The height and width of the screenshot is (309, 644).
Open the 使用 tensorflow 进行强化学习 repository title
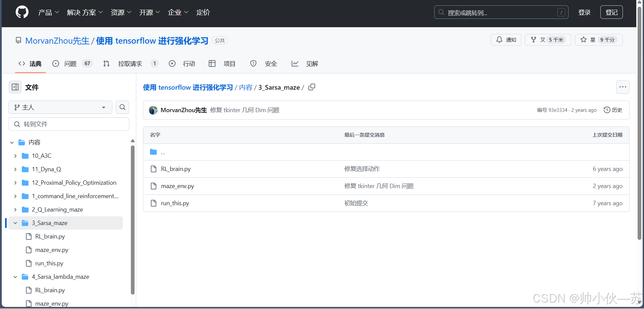pyautogui.click(x=152, y=41)
